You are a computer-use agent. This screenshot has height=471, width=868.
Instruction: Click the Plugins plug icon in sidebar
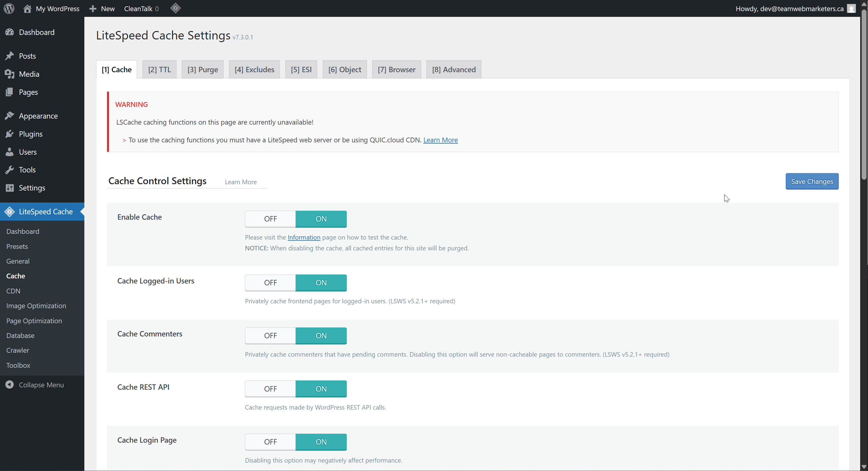click(x=9, y=134)
